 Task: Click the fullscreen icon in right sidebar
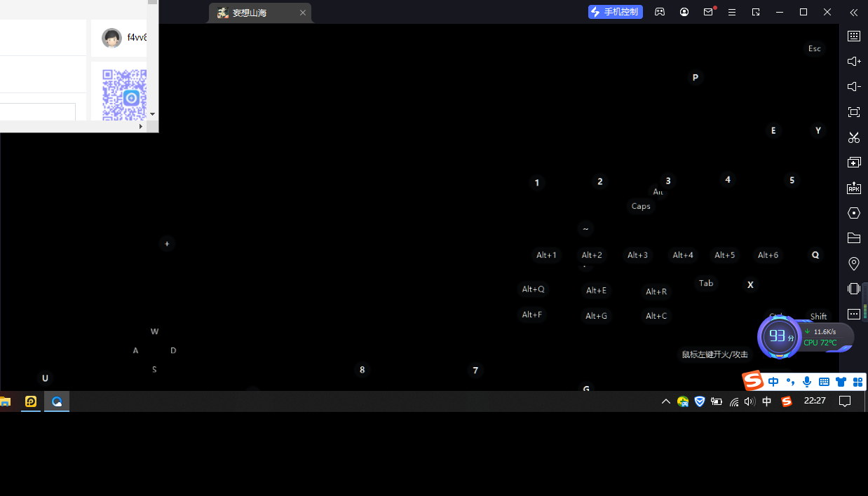853,112
